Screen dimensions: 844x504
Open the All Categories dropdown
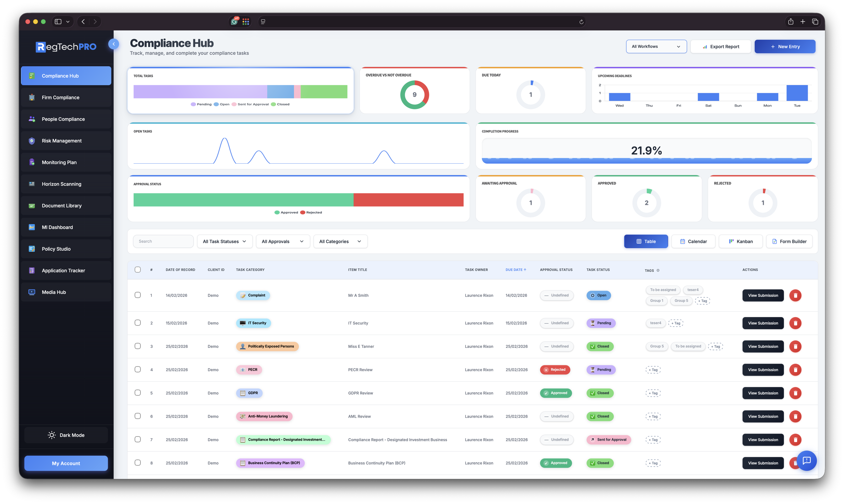(x=340, y=241)
